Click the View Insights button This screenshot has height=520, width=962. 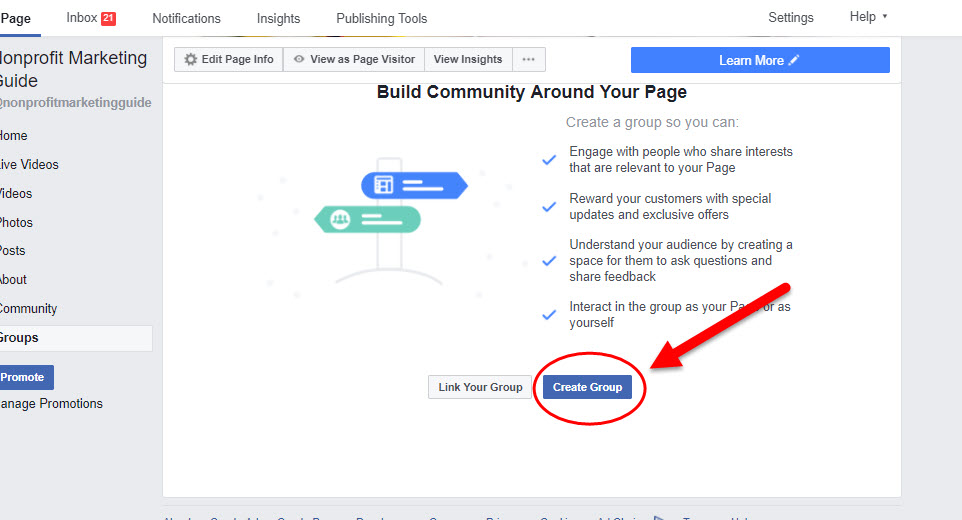[468, 60]
